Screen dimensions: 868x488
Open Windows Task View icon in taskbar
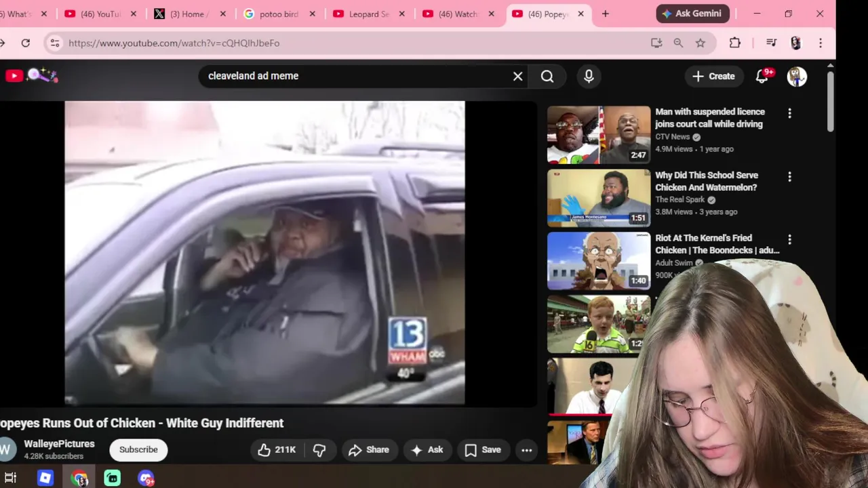click(x=10, y=478)
